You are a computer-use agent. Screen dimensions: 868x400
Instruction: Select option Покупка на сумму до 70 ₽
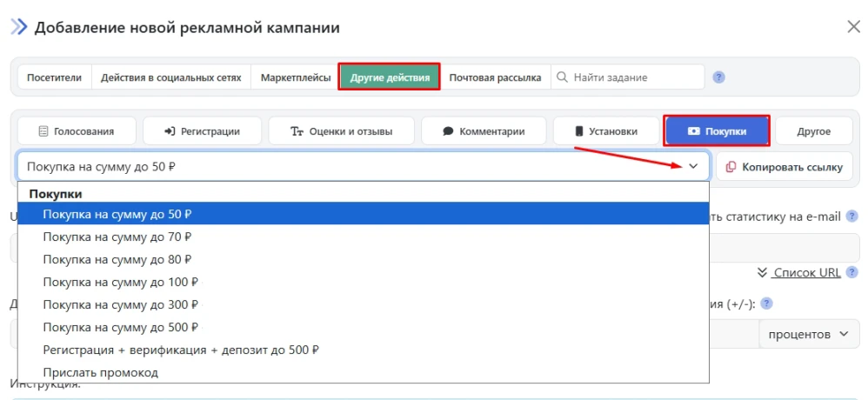pos(364,237)
